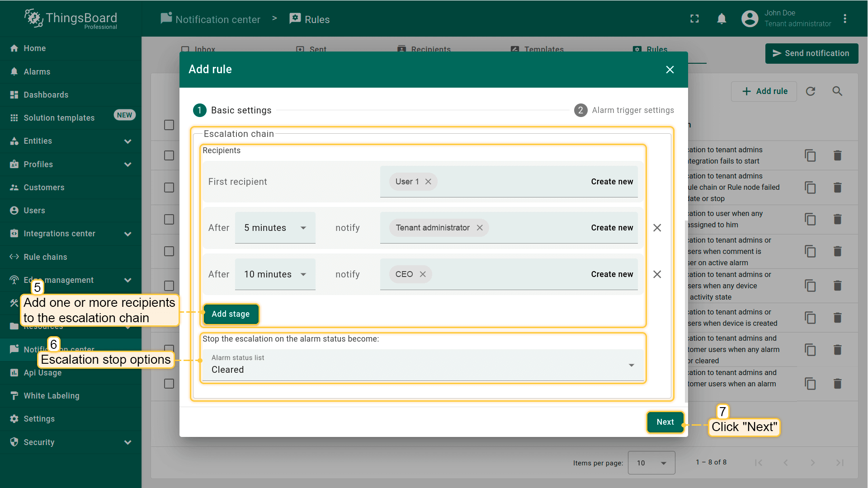Check the second rule row checkbox
The image size is (868, 488).
169,188
